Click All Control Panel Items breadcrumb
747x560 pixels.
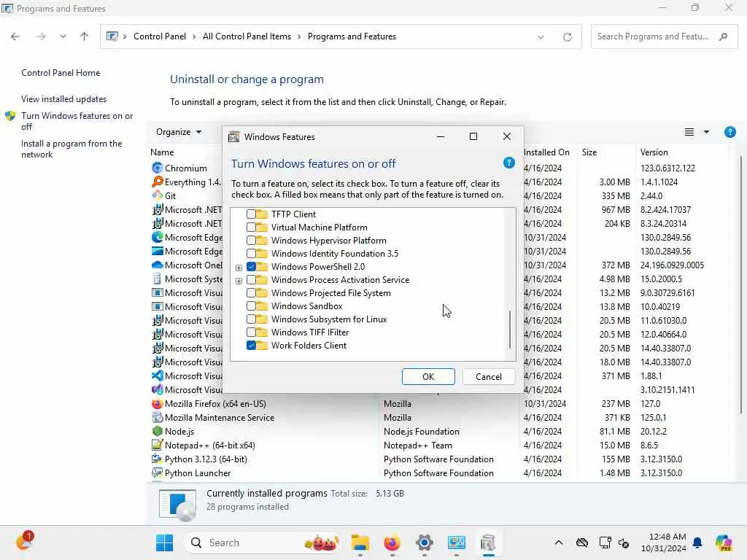[247, 36]
